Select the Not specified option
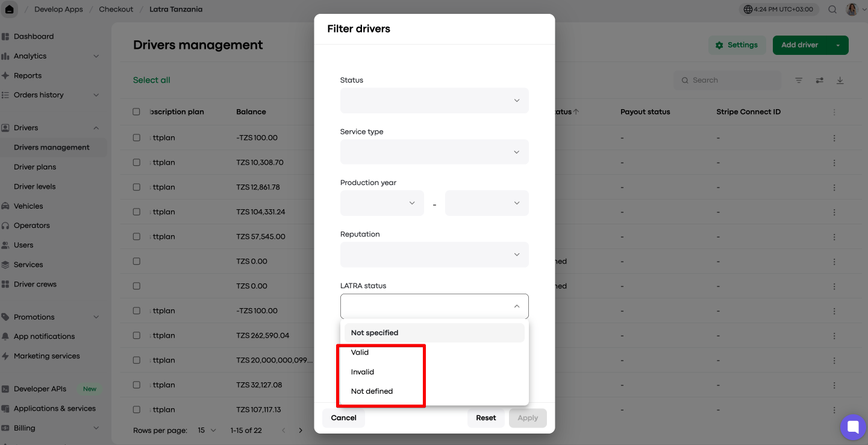The height and width of the screenshot is (445, 868). tap(434, 333)
